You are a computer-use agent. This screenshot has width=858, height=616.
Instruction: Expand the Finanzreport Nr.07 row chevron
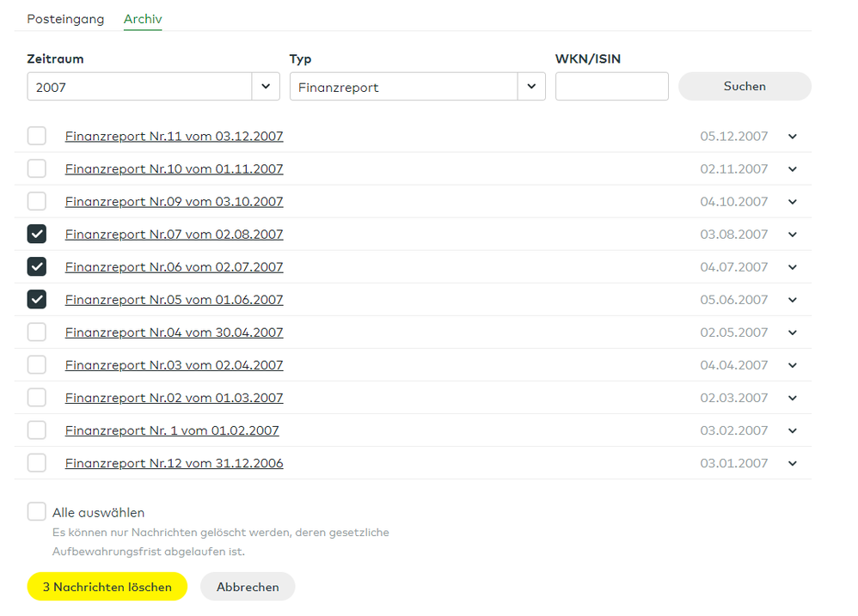tap(792, 235)
